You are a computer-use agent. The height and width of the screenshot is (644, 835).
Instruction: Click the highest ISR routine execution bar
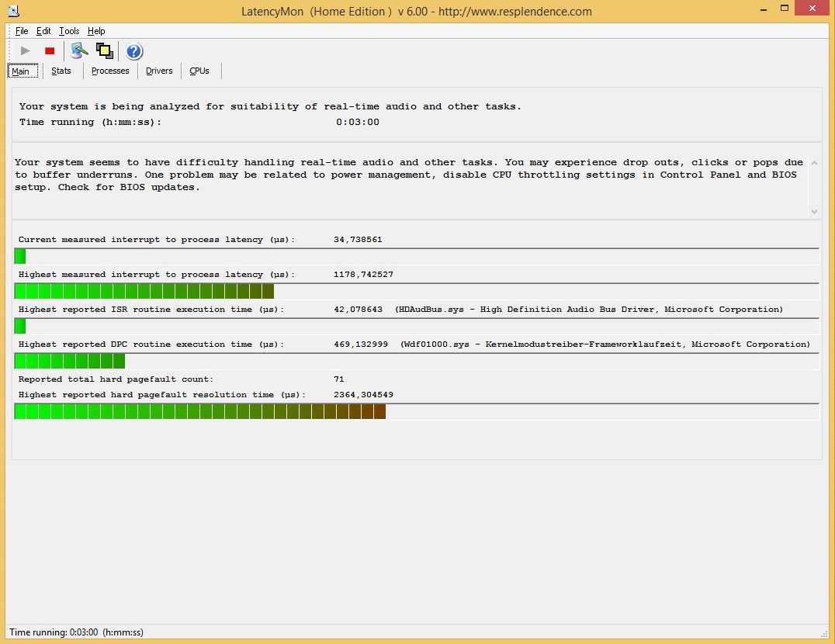(417, 326)
